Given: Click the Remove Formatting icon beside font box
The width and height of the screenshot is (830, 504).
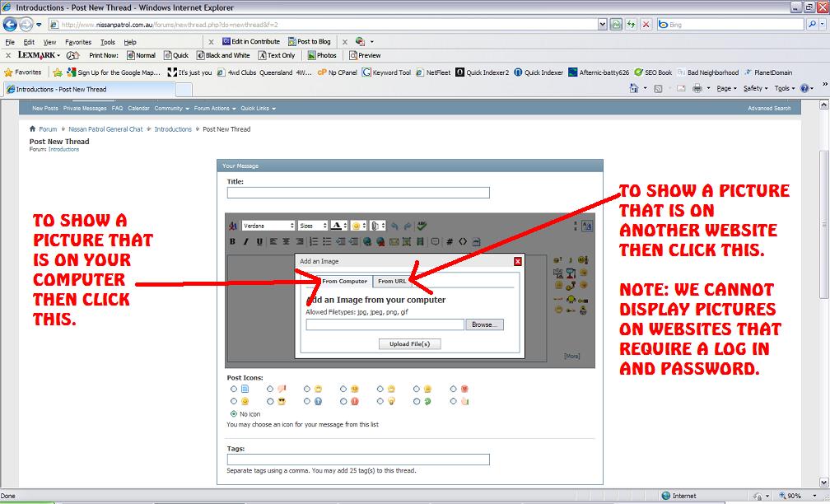Looking at the screenshot, I should (232, 226).
